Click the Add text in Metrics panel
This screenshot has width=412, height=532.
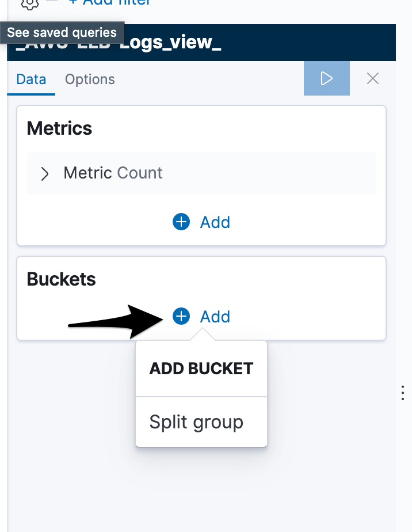[215, 222]
